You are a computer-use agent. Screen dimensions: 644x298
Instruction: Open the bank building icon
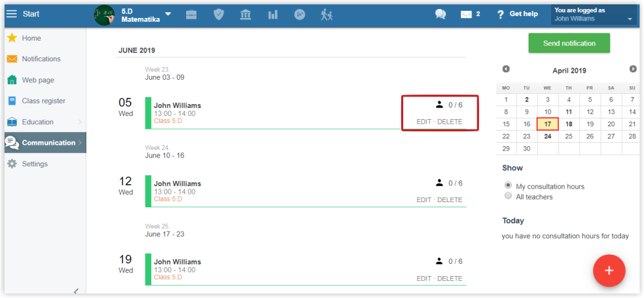pyautogui.click(x=245, y=15)
